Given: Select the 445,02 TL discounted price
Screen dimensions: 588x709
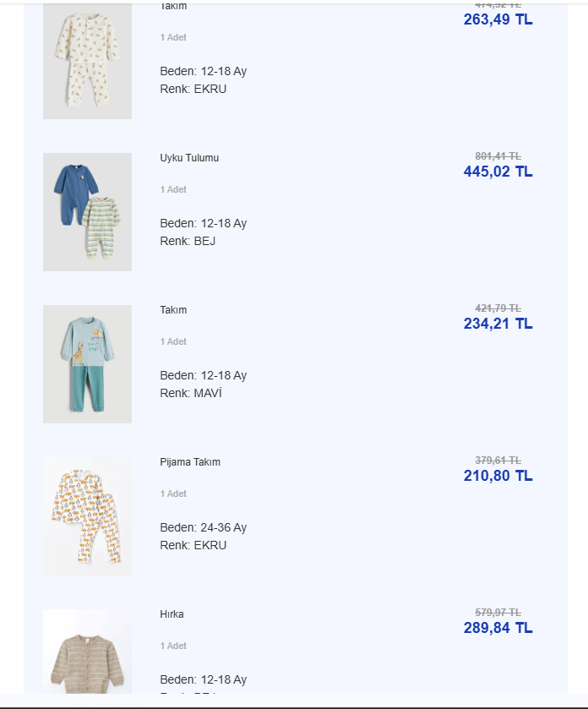Looking at the screenshot, I should coord(498,172).
